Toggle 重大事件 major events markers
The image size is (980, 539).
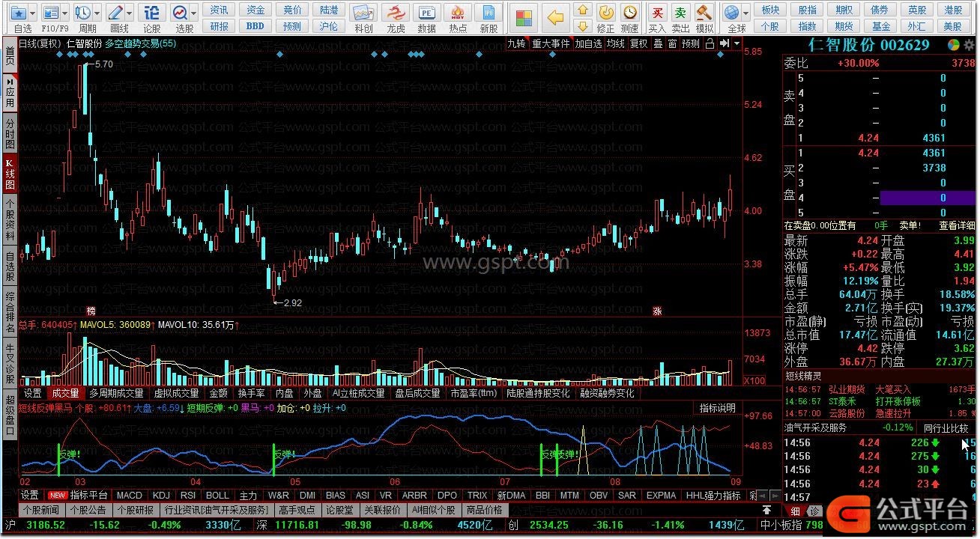(551, 44)
